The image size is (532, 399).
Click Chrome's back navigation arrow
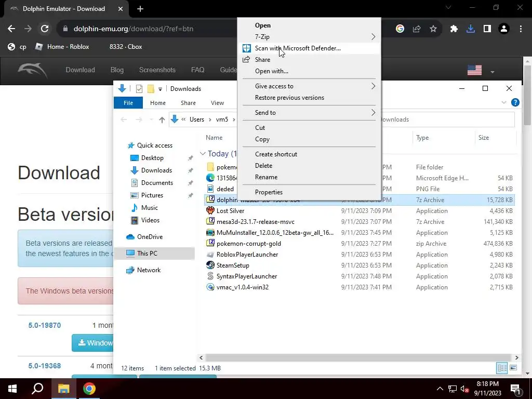pyautogui.click(x=11, y=29)
